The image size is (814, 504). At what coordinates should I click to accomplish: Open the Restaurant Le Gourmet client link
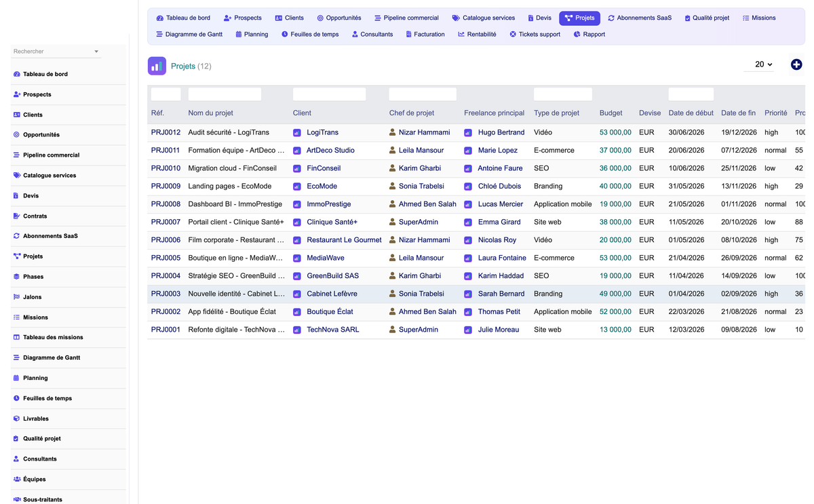tap(344, 240)
